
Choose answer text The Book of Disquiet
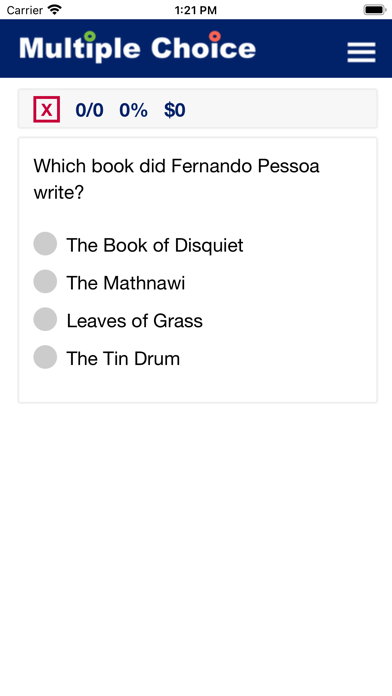(x=155, y=245)
